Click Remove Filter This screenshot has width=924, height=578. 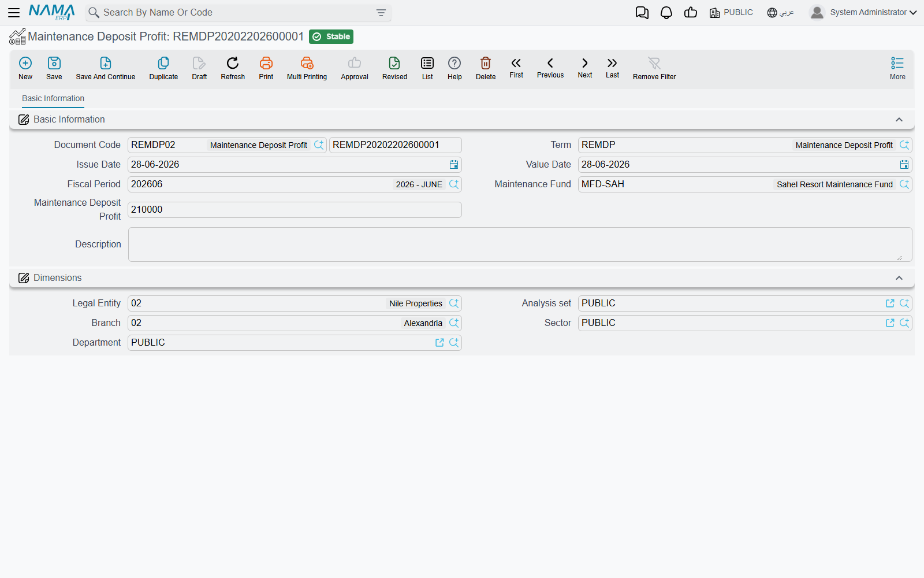coord(654,68)
